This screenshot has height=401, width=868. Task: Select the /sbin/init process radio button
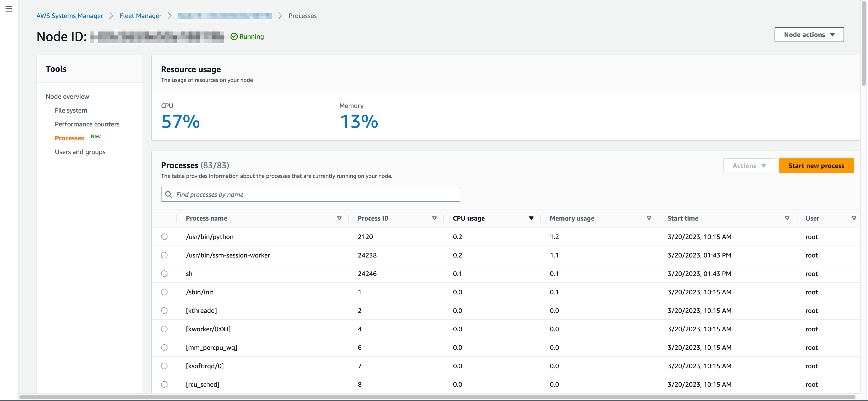point(164,292)
